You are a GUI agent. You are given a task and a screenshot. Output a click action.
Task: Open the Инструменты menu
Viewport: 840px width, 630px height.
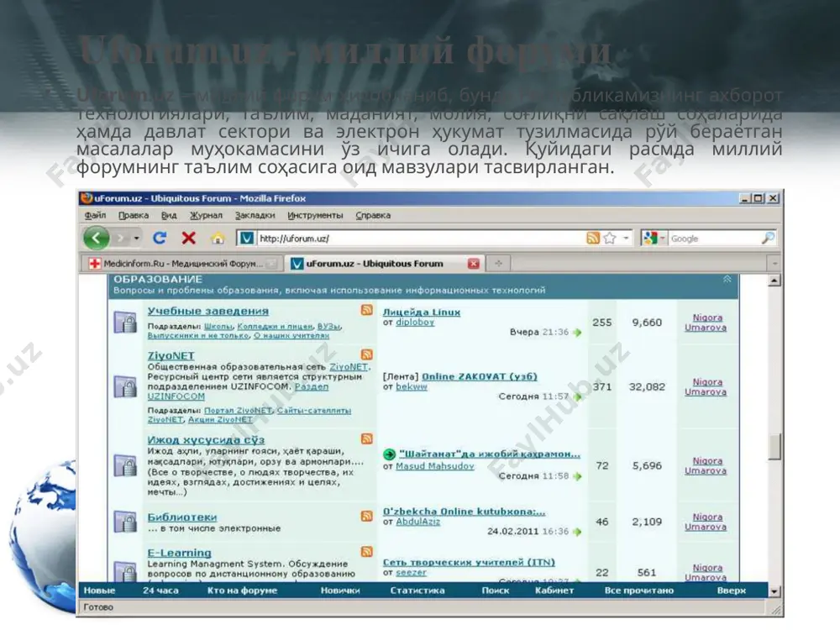point(315,215)
